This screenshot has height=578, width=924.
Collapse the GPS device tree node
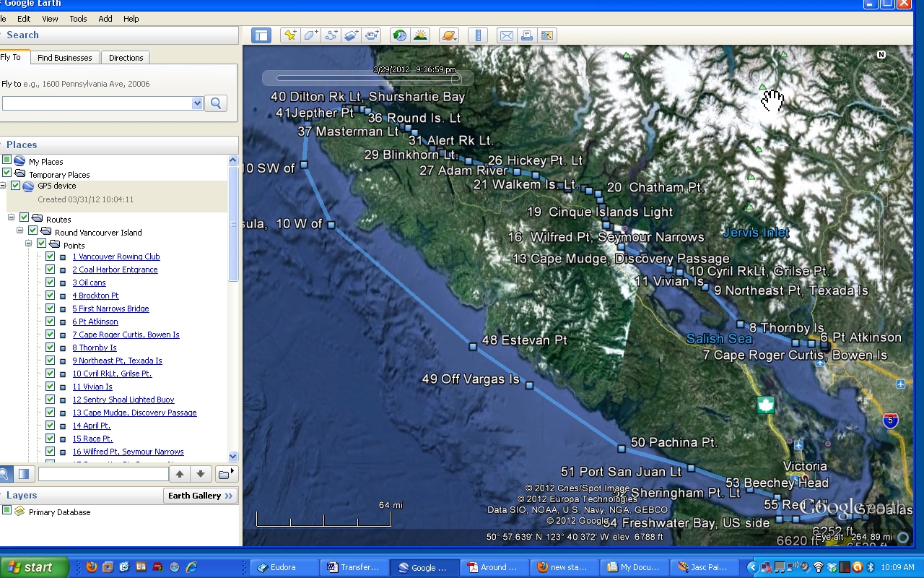(3, 186)
